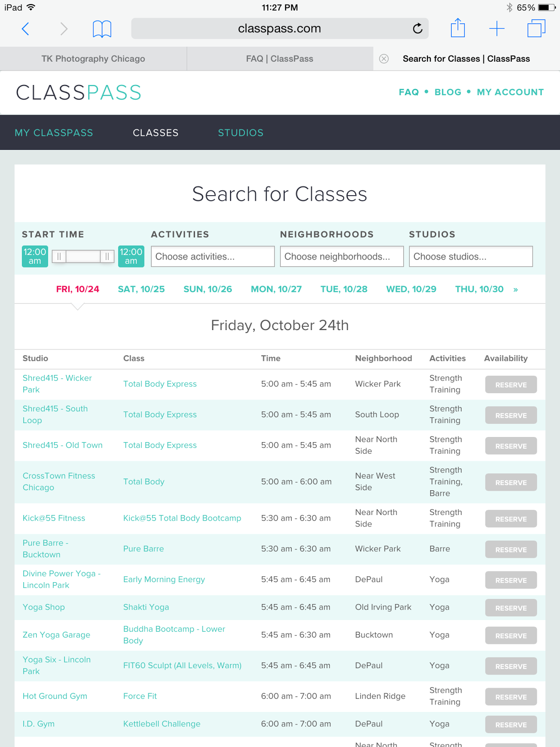Open CrossTown's Total Body class link
This screenshot has height=747, width=560.
144,481
